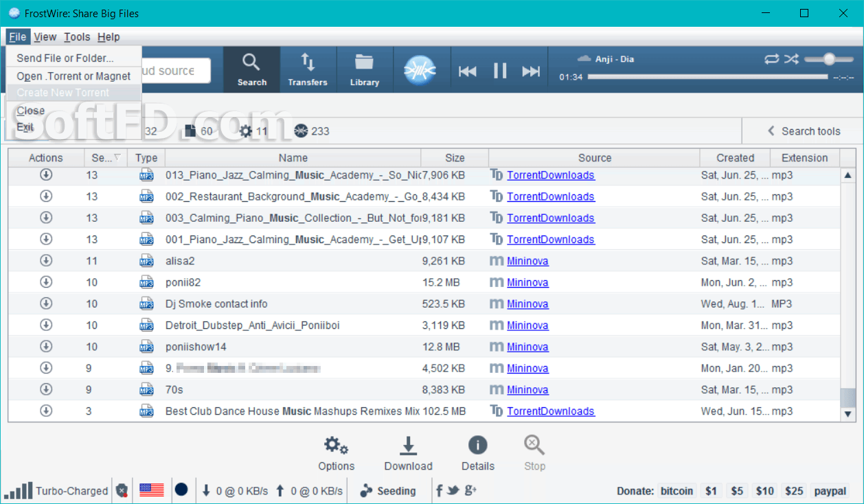
Task: Expand the Search tools panel
Action: coord(802,131)
